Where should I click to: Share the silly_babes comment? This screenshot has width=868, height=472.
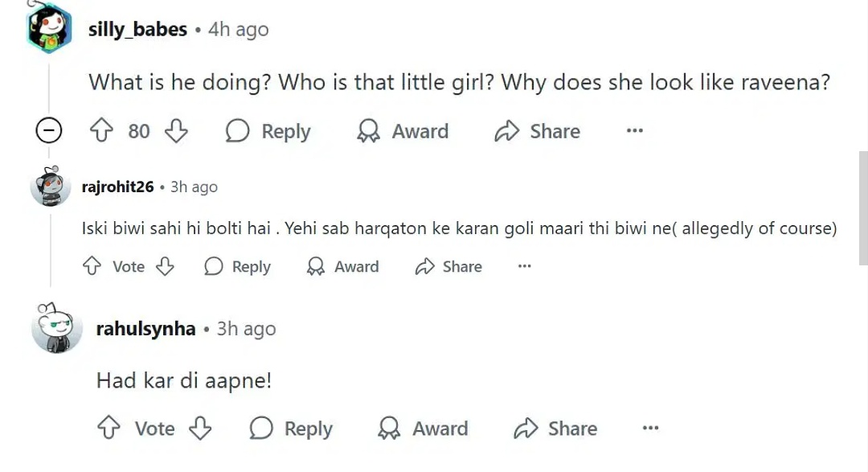coord(537,131)
